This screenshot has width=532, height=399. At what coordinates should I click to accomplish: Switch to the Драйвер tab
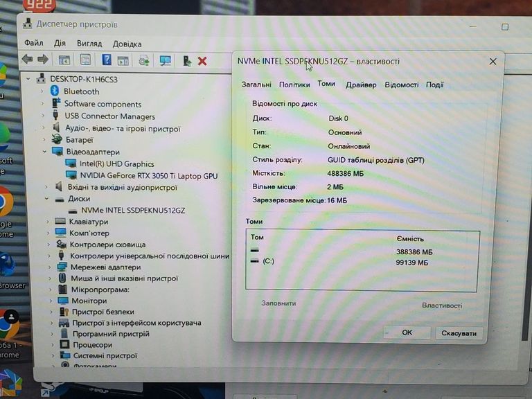[x=361, y=85]
